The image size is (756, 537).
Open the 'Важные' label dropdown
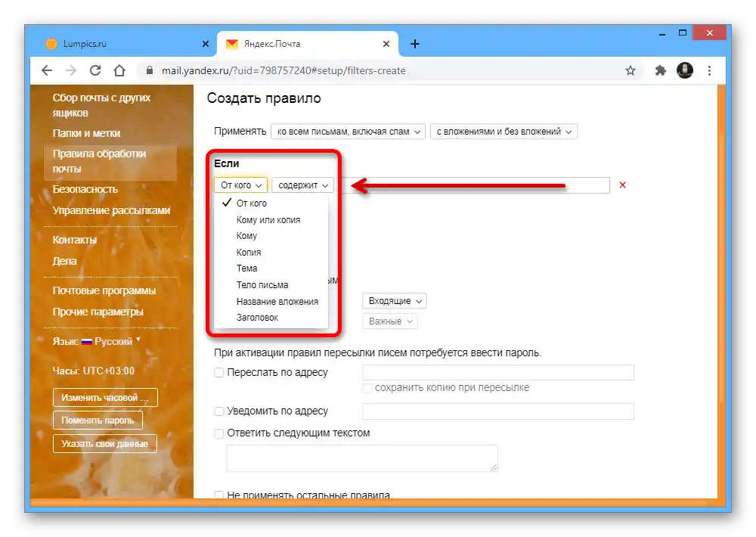(x=390, y=321)
